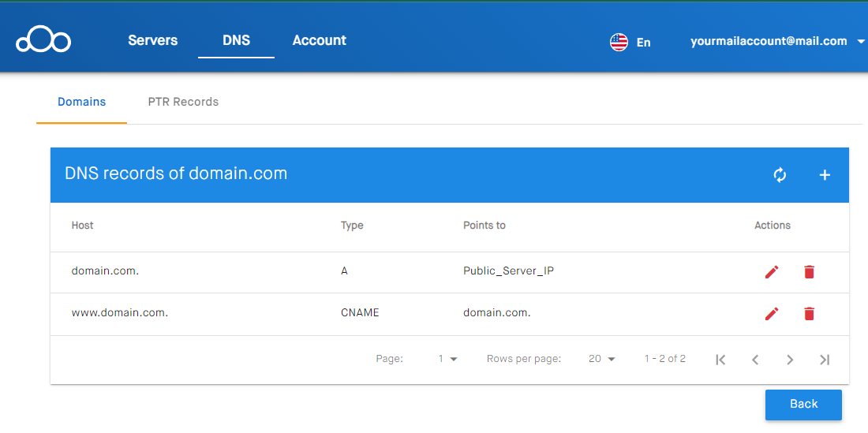Go to next page of records

point(790,360)
